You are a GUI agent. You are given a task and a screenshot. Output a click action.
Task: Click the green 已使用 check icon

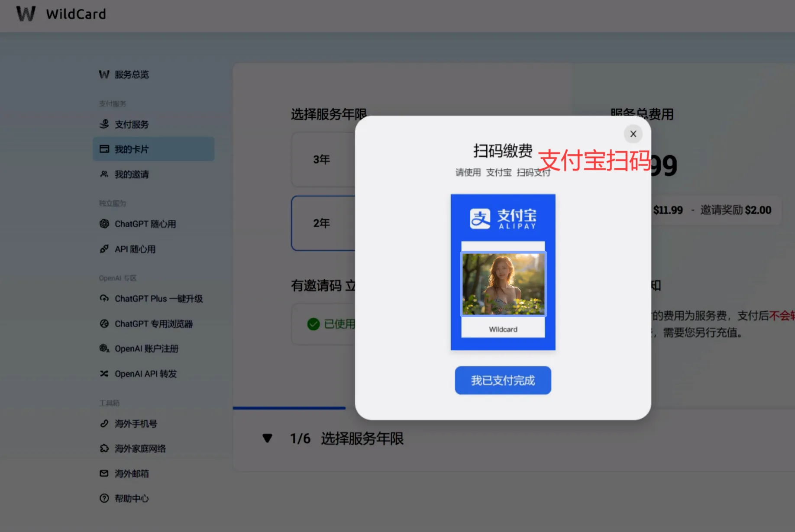(x=313, y=324)
